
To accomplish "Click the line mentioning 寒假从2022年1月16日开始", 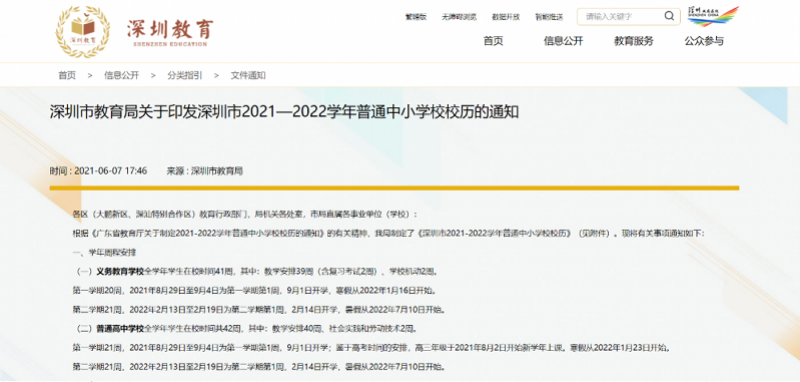I will (x=254, y=291).
